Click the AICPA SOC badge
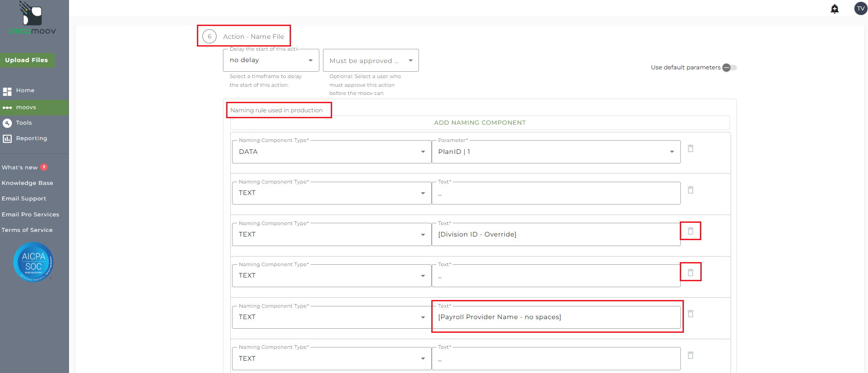 coord(33,262)
